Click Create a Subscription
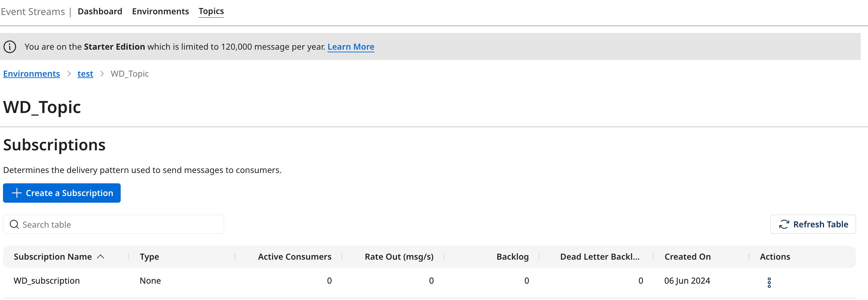Screen dimensions: 868x300 coord(62,193)
